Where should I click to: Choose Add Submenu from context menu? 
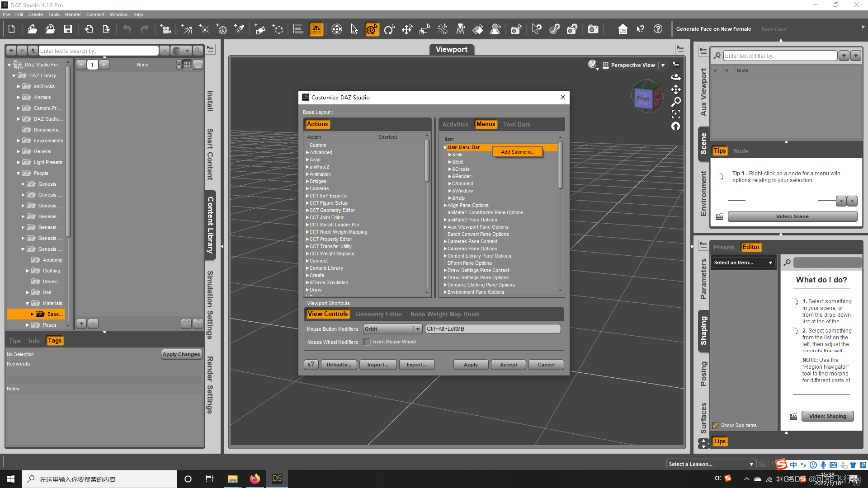[x=518, y=152]
